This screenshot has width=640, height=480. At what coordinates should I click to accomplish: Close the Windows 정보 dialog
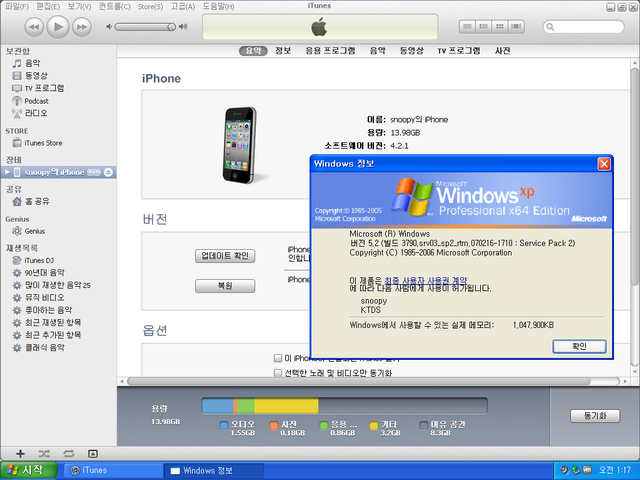604,164
